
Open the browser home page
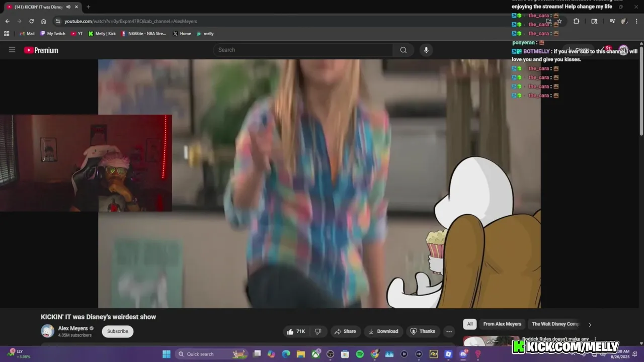44,21
